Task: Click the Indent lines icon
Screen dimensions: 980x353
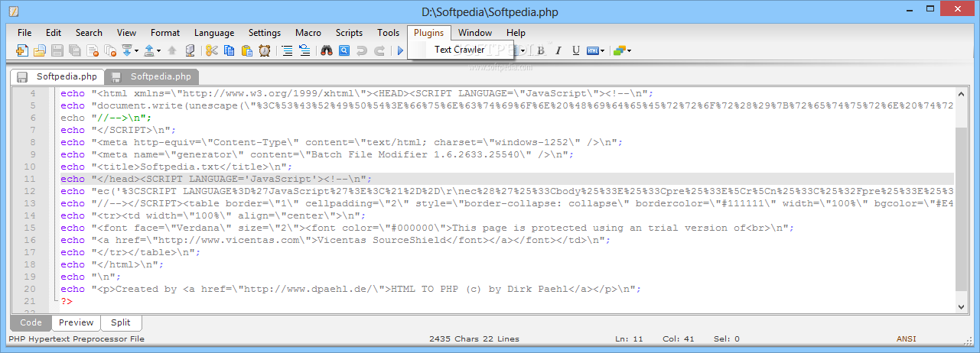Action: click(x=287, y=51)
